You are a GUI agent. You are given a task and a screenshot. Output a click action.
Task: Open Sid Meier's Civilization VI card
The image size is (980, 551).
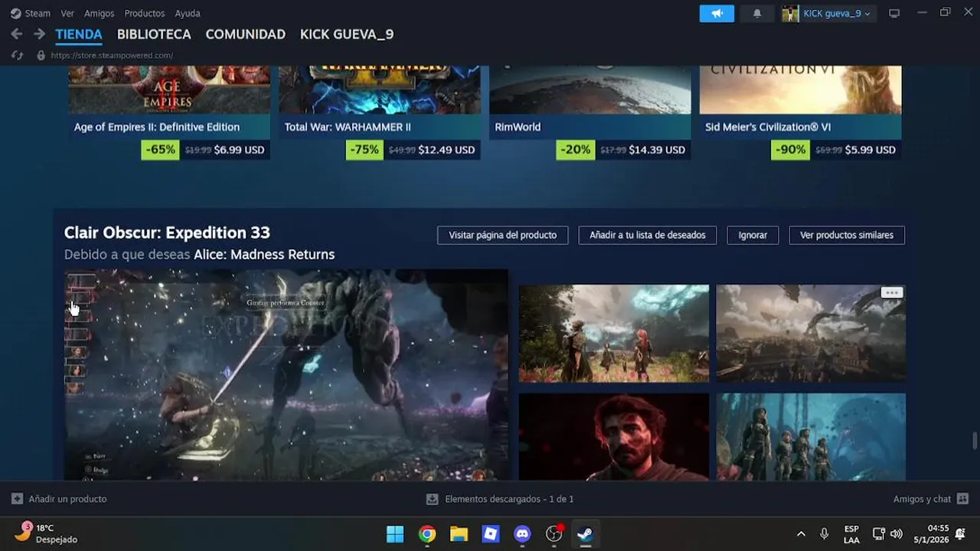tap(801, 112)
